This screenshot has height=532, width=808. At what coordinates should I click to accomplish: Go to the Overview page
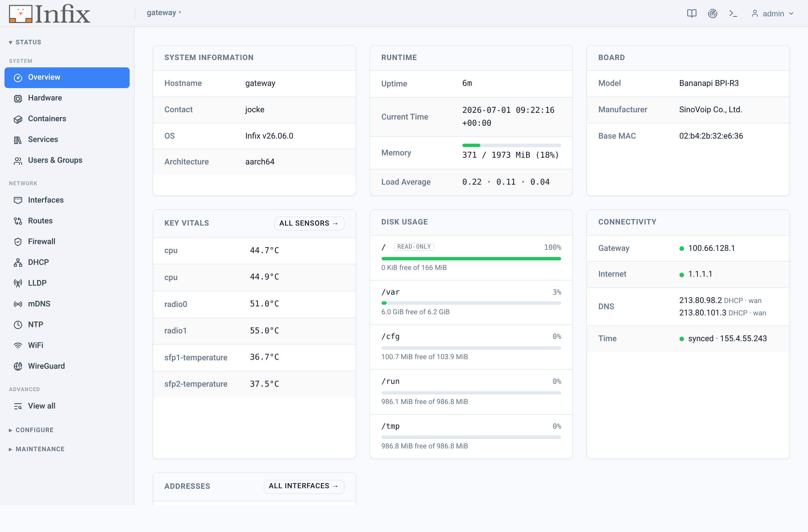(67, 77)
